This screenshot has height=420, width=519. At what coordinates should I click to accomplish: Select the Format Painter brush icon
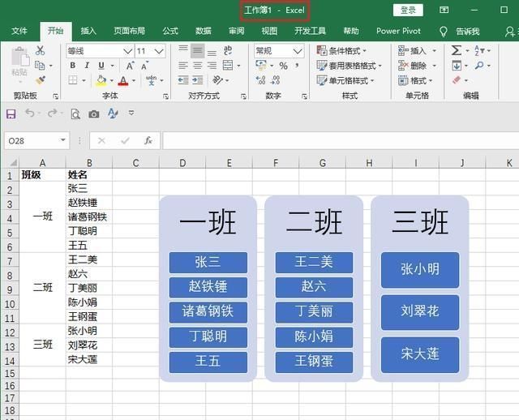click(x=41, y=80)
